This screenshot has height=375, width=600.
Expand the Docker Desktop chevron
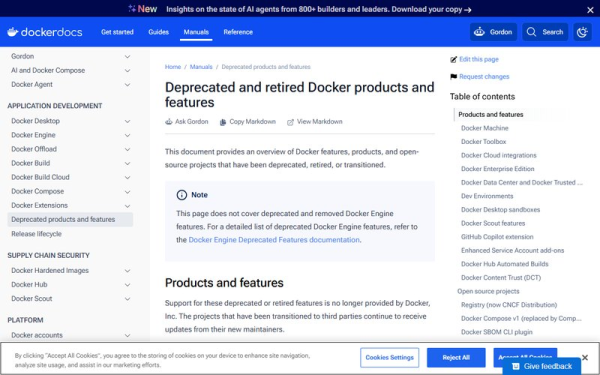(x=127, y=121)
